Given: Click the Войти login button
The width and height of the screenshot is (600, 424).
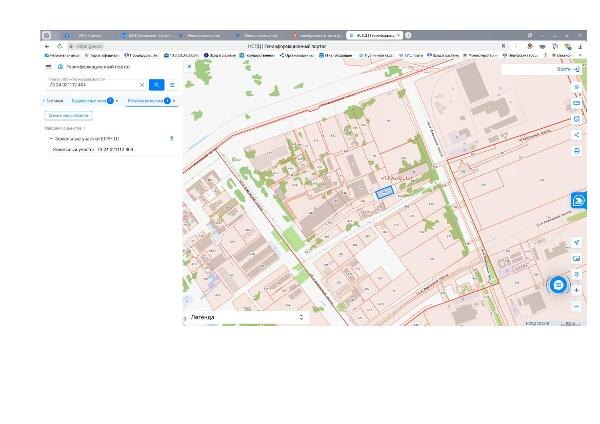Looking at the screenshot, I should point(569,69).
